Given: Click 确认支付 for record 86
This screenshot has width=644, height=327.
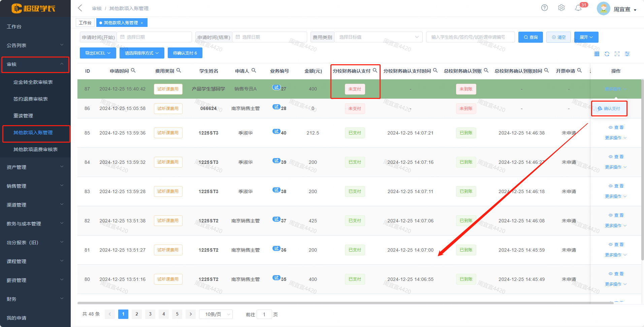Looking at the screenshot, I should point(609,109).
